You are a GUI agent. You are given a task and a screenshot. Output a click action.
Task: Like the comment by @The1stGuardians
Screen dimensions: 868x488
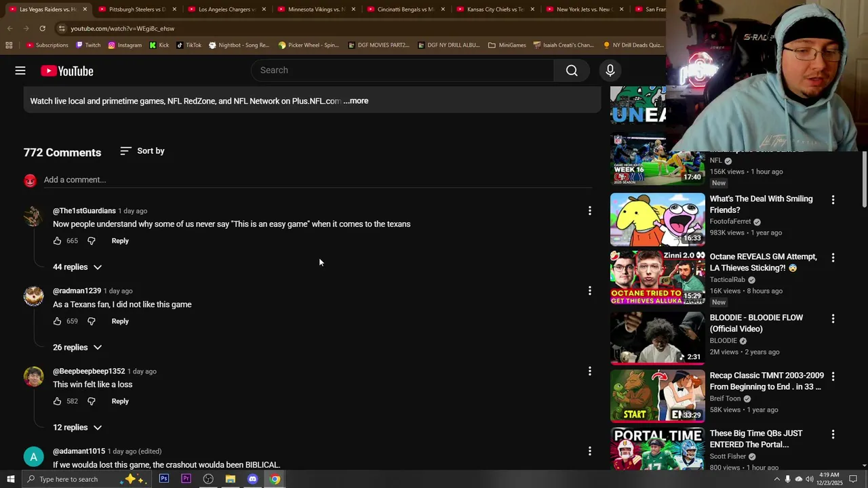pos(57,241)
